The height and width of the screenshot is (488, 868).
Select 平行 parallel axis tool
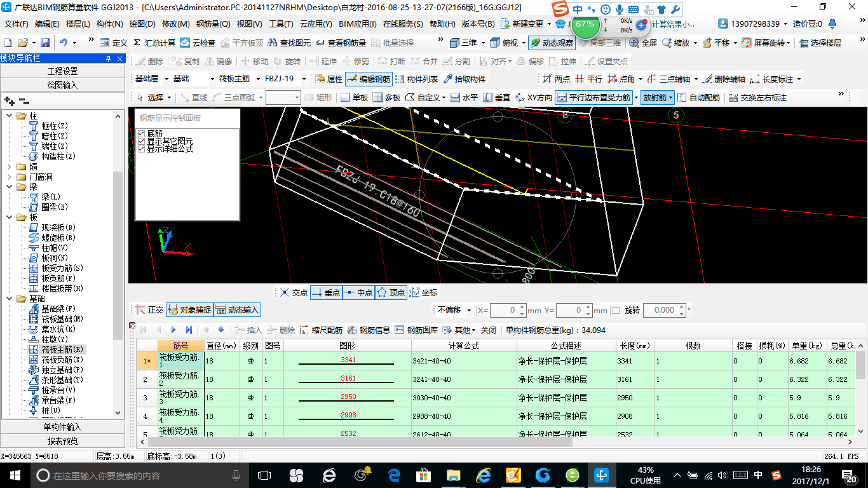588,79
